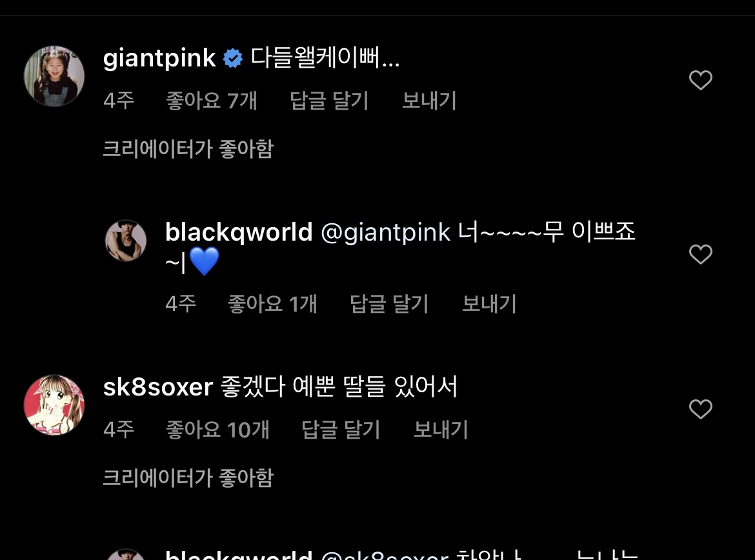The image size is (755, 560).
Task: View the 좋아요 7개 likes list
Action: [x=212, y=101]
